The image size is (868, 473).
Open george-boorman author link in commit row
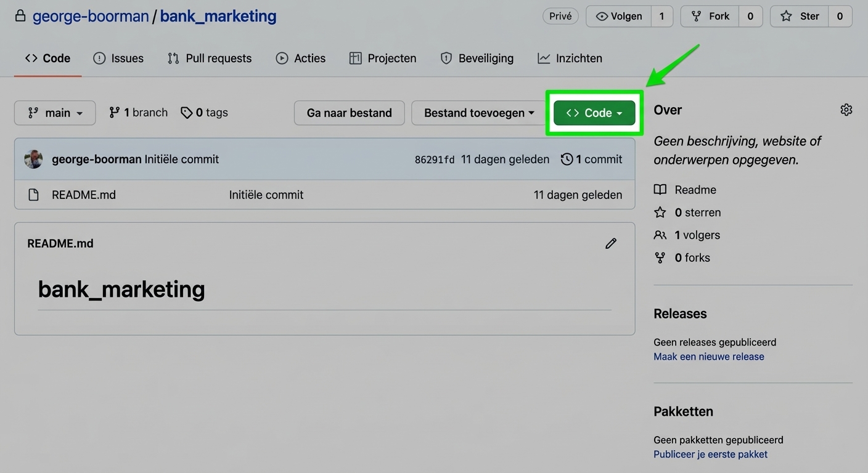point(97,160)
